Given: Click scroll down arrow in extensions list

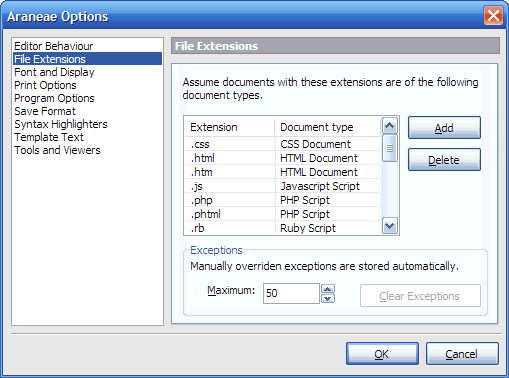Looking at the screenshot, I should point(390,226).
